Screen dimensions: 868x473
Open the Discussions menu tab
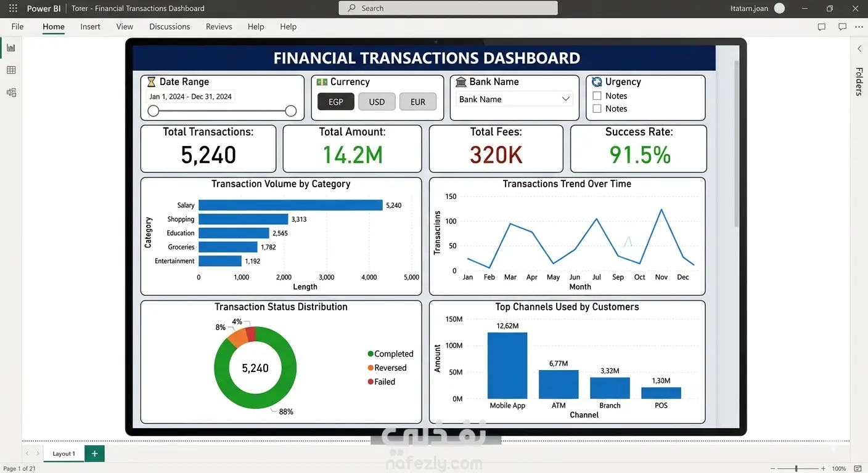tap(170, 26)
